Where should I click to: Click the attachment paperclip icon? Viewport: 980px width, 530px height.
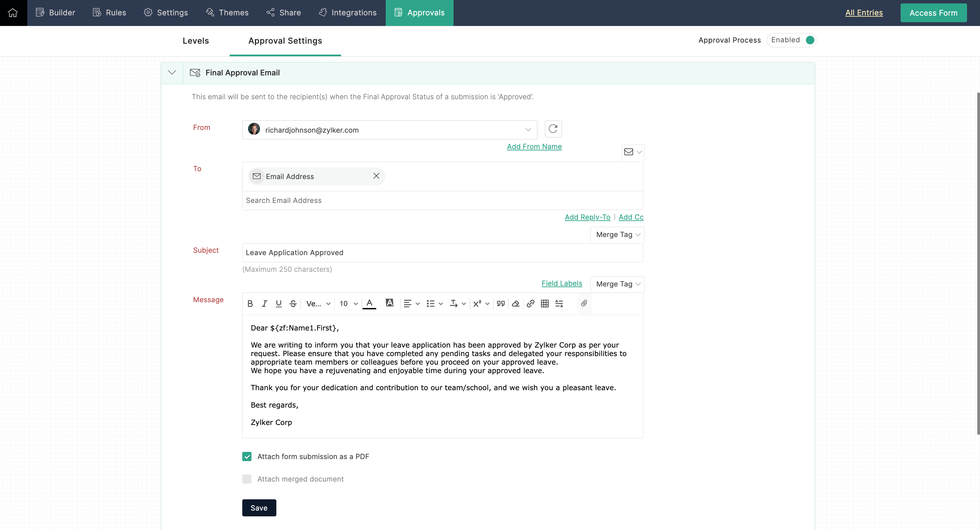[x=584, y=303]
